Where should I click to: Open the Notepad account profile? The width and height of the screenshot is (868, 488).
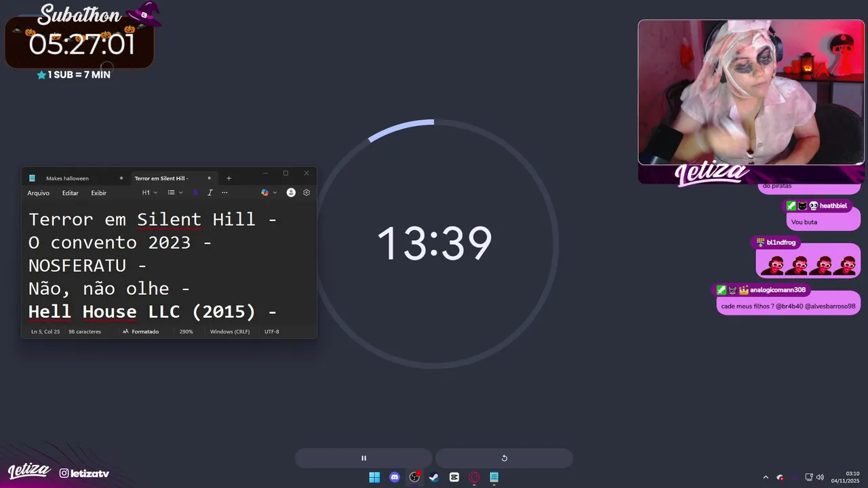291,192
